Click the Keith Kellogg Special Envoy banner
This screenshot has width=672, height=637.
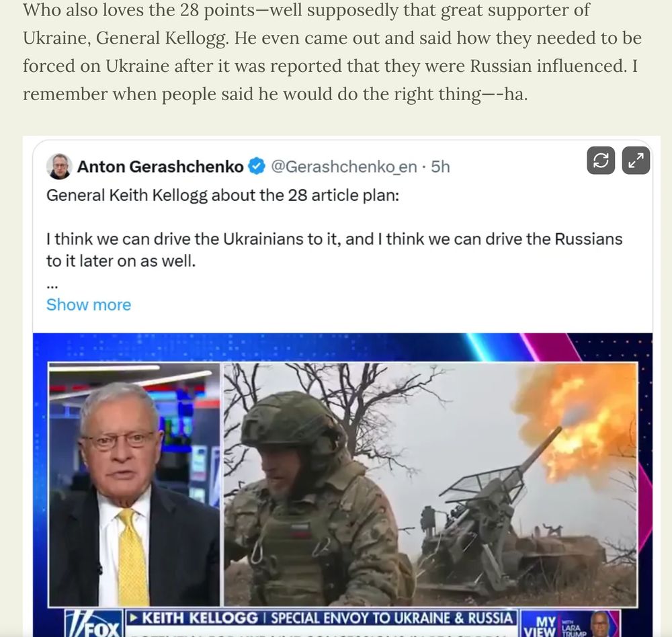321,618
